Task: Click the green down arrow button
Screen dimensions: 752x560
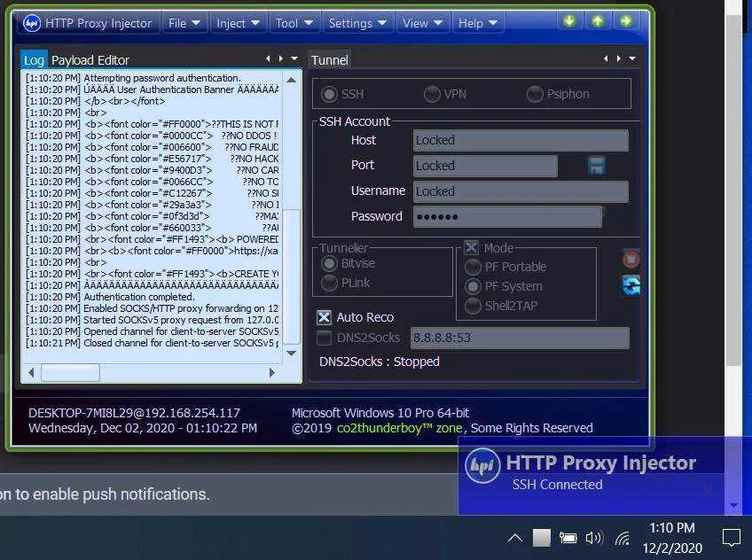Action: 569,21
